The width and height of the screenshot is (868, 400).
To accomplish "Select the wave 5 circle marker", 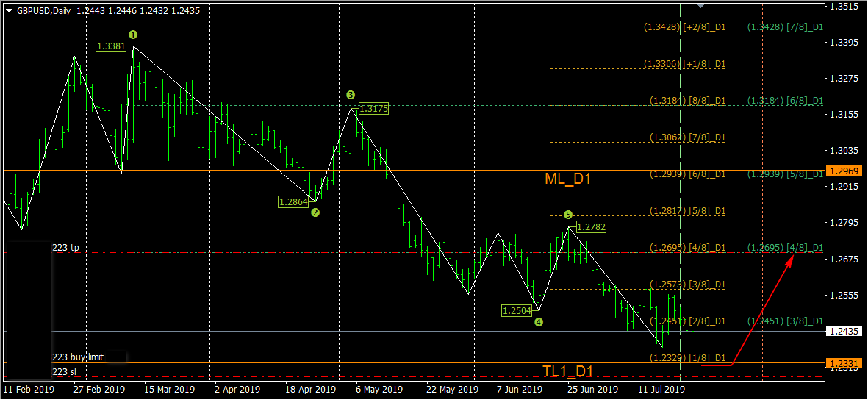I will [568, 215].
